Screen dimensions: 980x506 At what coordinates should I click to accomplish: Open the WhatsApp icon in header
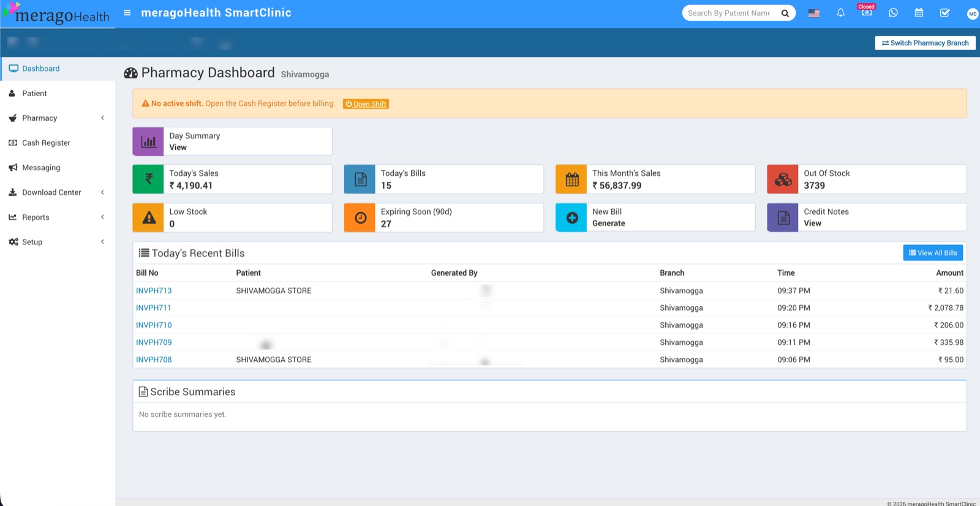coord(893,13)
